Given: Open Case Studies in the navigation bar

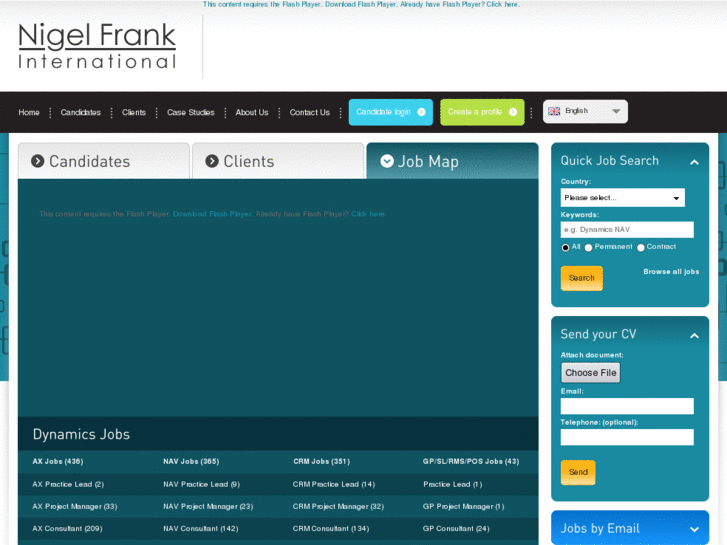Looking at the screenshot, I should [x=191, y=112].
